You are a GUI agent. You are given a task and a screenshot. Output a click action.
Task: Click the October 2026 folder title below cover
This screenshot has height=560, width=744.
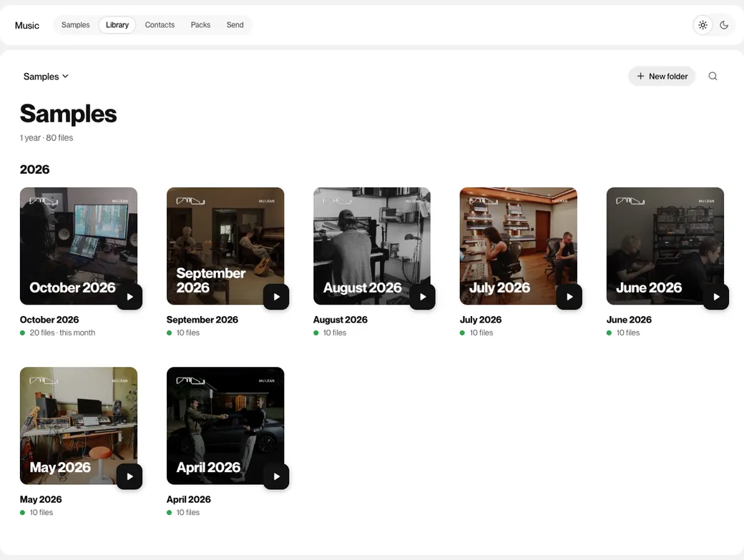pos(49,320)
